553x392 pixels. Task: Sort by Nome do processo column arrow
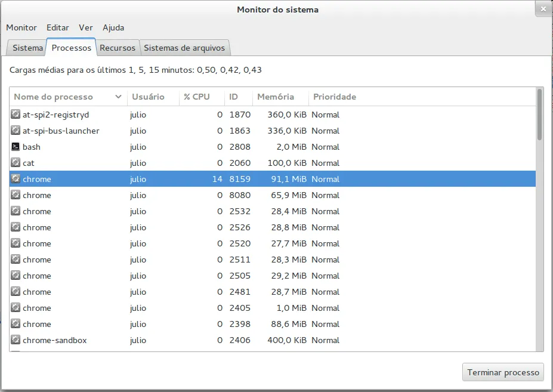point(118,97)
